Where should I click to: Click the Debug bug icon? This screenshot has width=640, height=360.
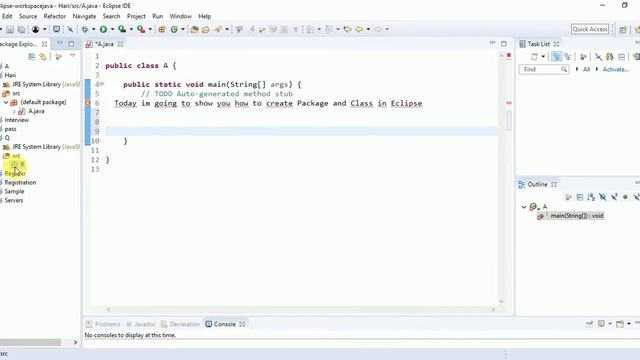[x=84, y=29]
